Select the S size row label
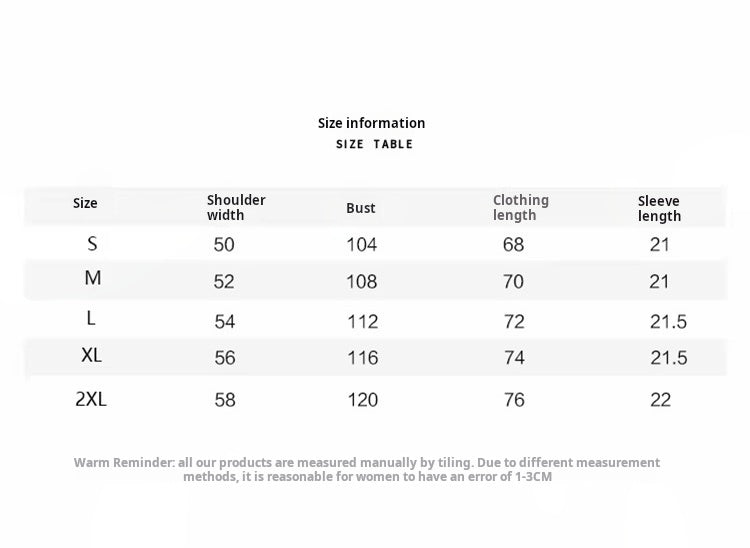This screenshot has width=750, height=548. [92, 243]
